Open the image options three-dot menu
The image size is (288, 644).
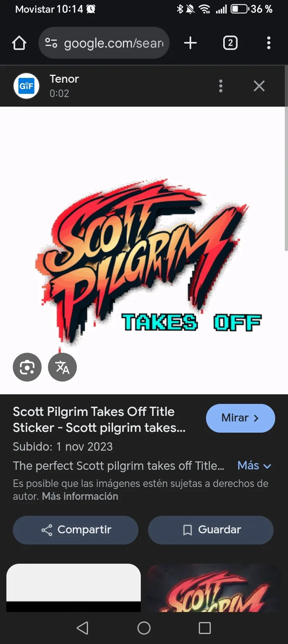click(x=221, y=86)
